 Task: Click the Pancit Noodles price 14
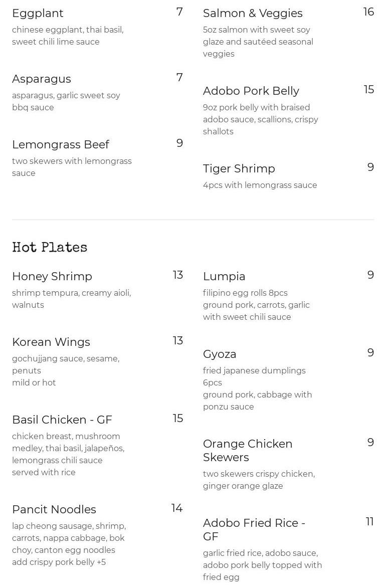click(x=177, y=508)
